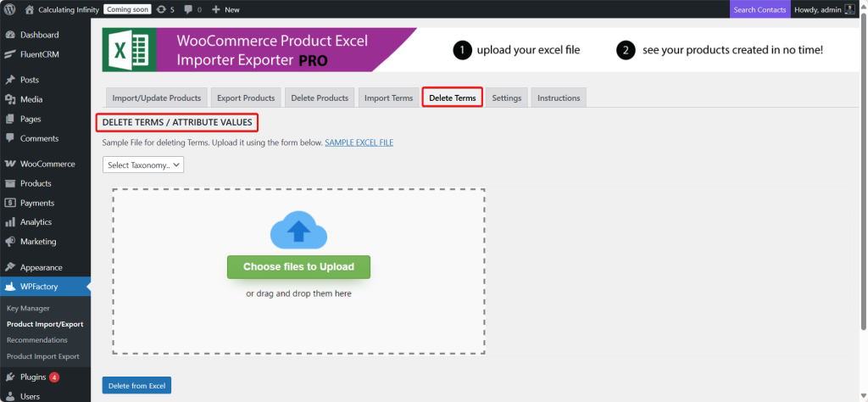
Task: Open the SAMPLE EXCEL FILE link
Action: 359,142
